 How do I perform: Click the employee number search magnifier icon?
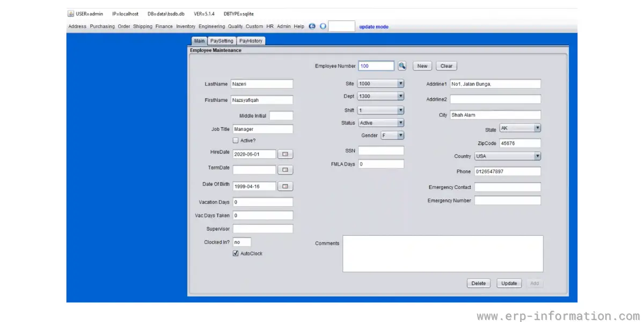pyautogui.click(x=402, y=65)
